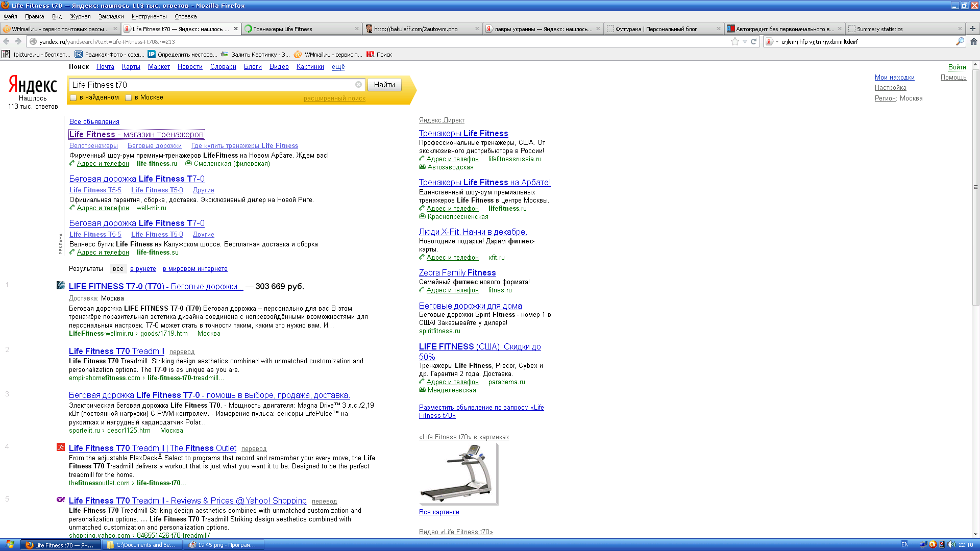The height and width of the screenshot is (551, 980).
Task: Click 'перевод' next to Yahoo Shopping result
Action: (325, 502)
